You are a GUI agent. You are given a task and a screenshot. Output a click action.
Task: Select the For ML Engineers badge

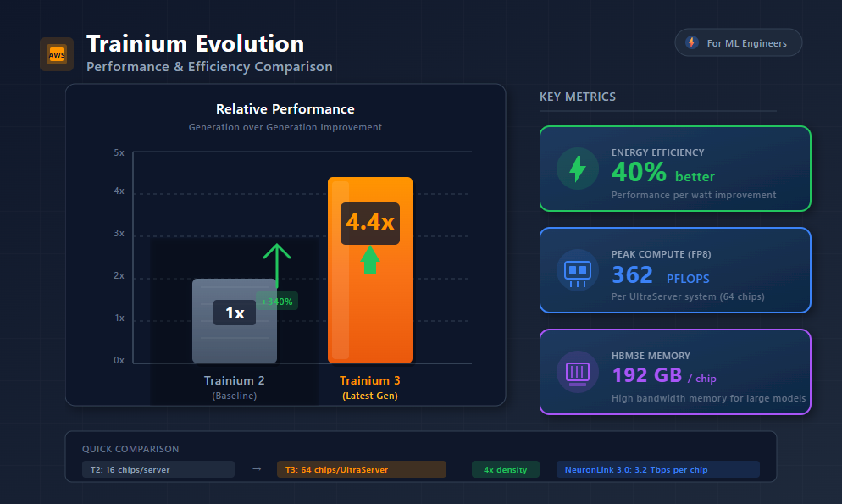(739, 42)
